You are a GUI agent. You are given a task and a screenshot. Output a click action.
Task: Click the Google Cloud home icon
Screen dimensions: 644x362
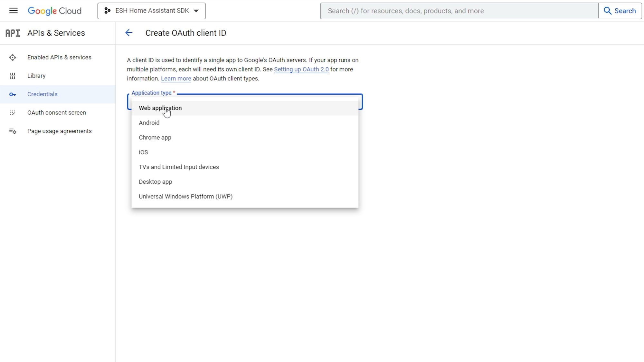click(x=54, y=11)
